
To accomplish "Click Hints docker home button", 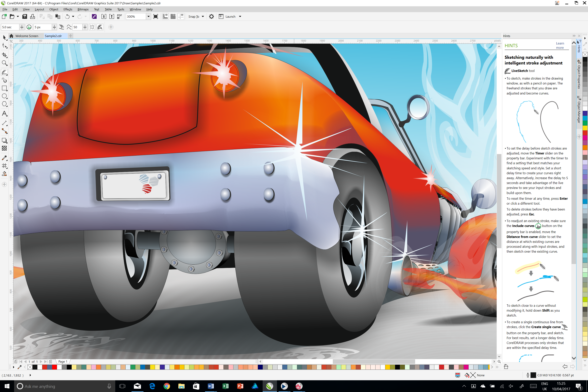I will (x=506, y=367).
